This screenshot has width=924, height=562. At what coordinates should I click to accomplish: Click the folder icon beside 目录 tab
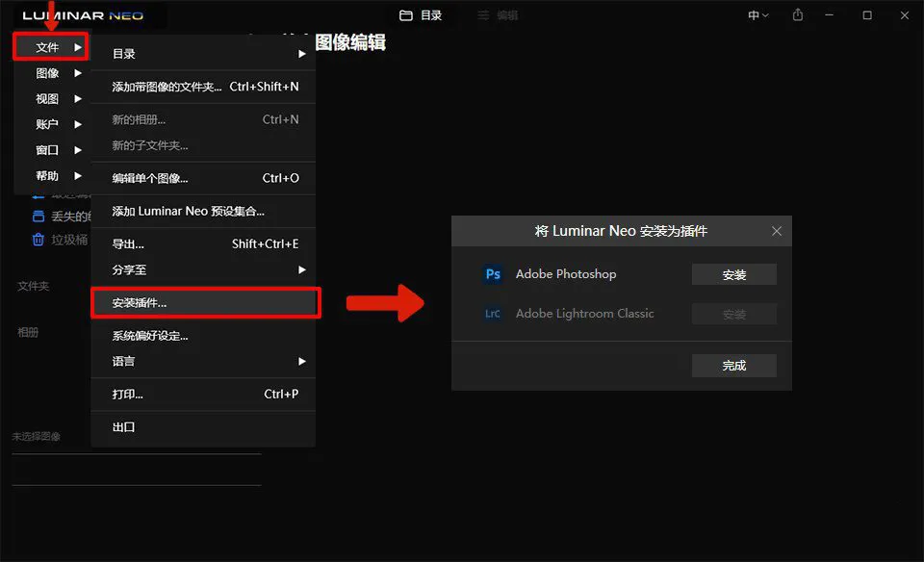point(406,15)
